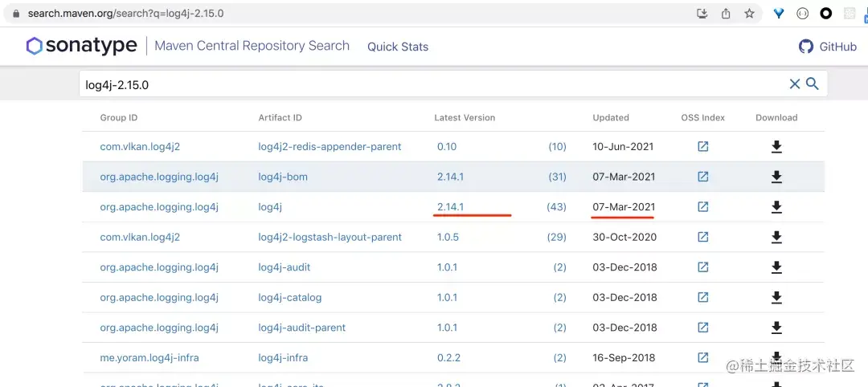This screenshot has width=868, height=387.
Task: Click the Artifact ID column header
Action: 280,118
